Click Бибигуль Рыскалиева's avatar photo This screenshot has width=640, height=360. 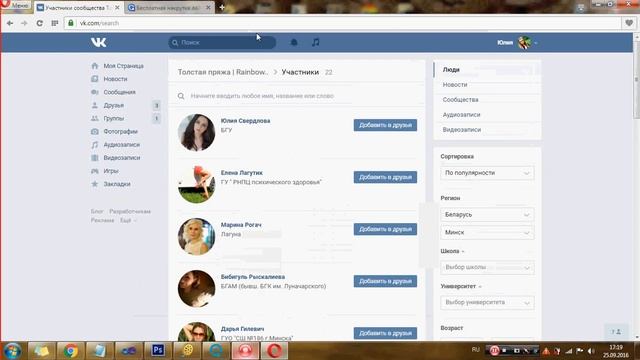[196, 289]
